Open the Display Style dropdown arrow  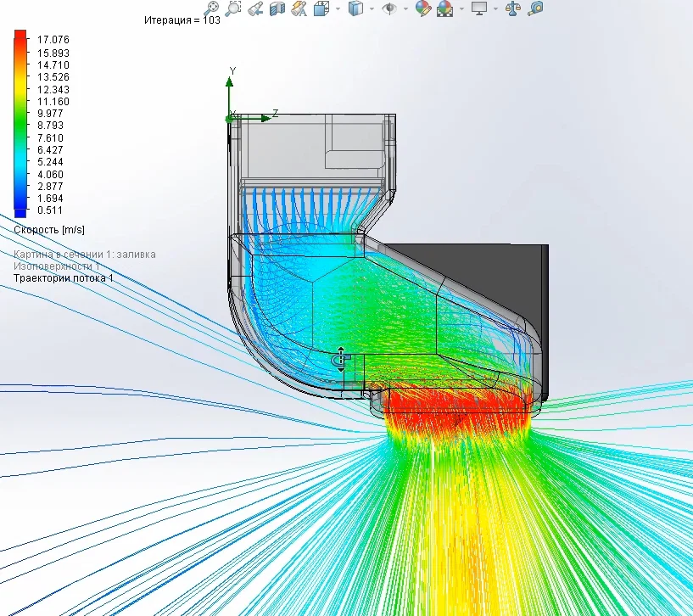372,8
